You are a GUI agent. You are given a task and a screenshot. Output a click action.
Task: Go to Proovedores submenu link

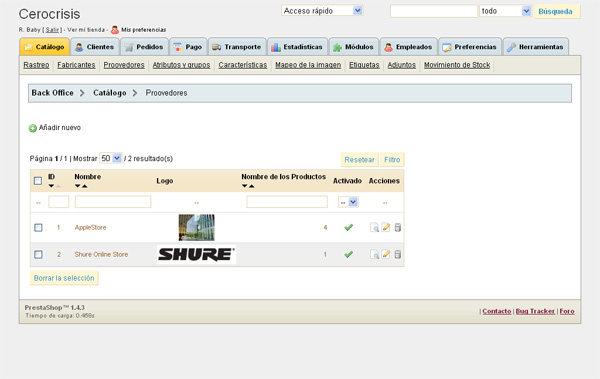(124, 65)
